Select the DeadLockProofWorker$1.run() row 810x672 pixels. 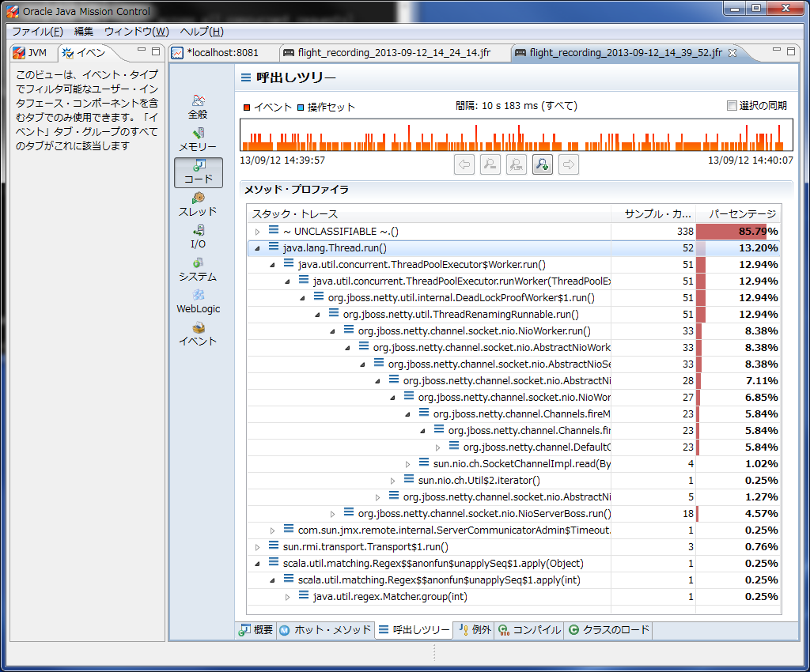(513, 298)
